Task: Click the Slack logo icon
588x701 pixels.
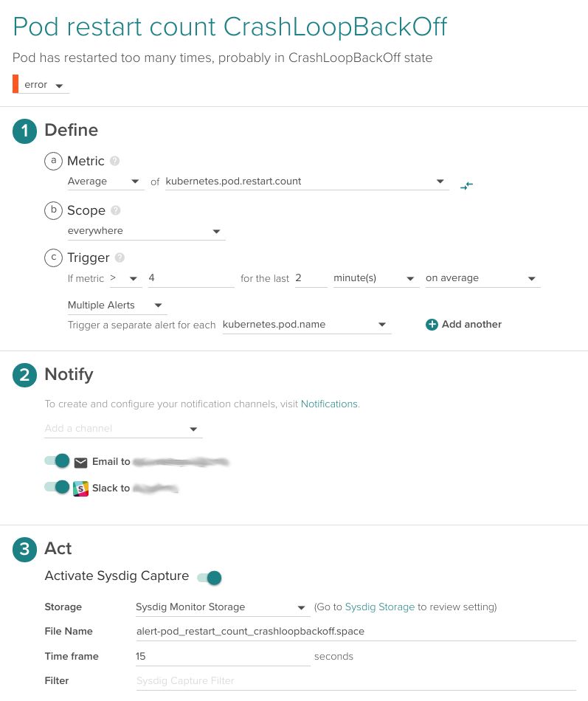Action: (81, 488)
